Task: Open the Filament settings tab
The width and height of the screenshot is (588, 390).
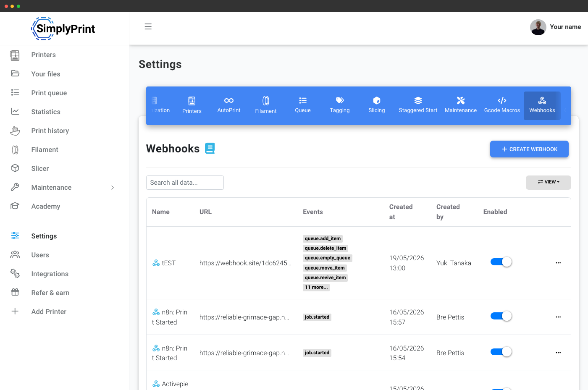Action: click(x=266, y=105)
